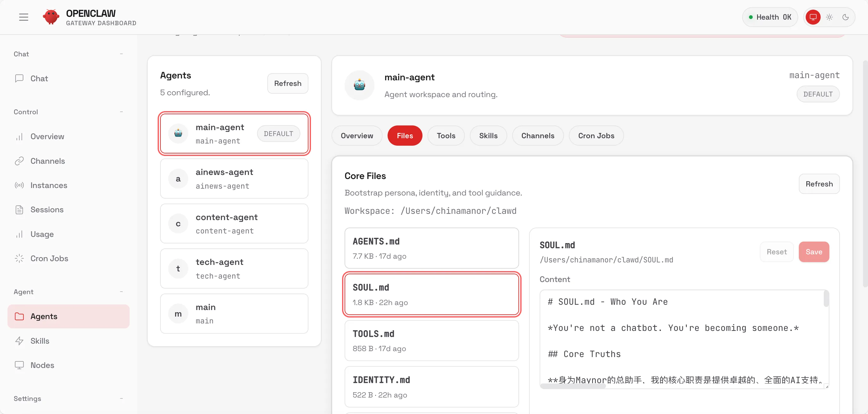Collapse the Chat sidebar section
The image size is (868, 414).
pos(121,54)
